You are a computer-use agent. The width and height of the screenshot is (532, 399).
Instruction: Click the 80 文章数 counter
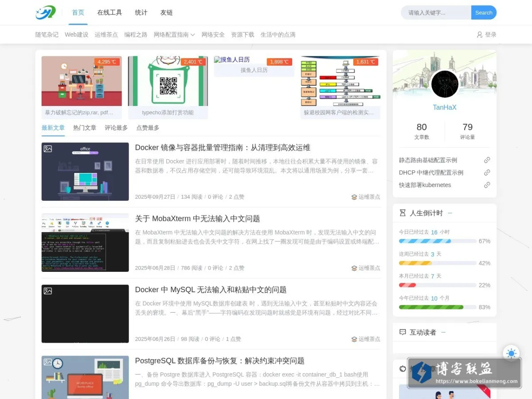click(422, 131)
